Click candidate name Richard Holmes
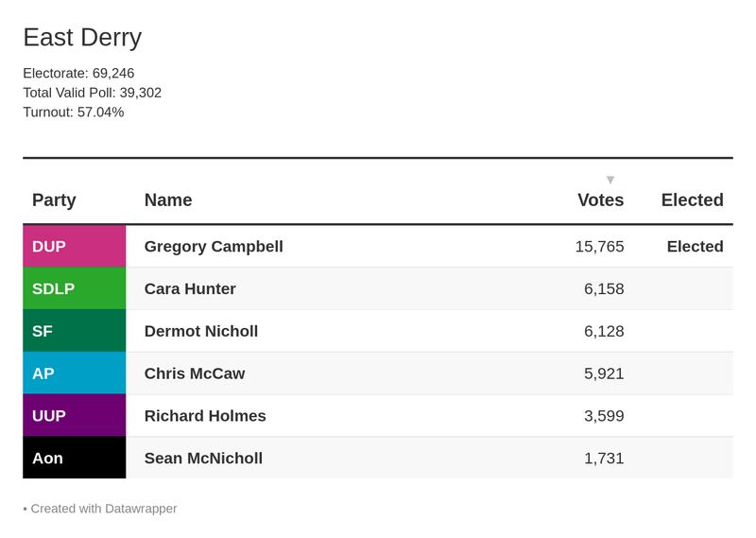The image size is (756, 538). point(205,416)
